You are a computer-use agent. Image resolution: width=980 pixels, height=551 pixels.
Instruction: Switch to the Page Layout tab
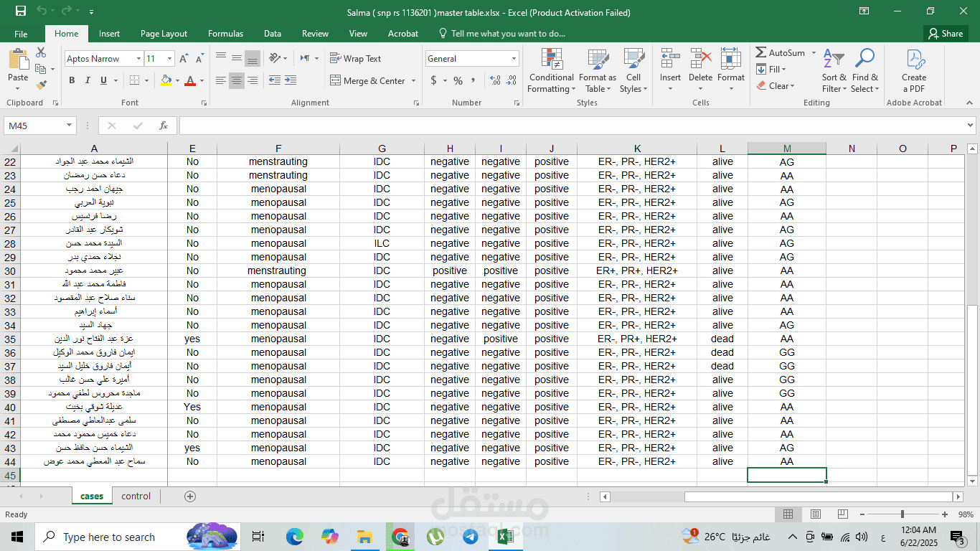pos(164,34)
